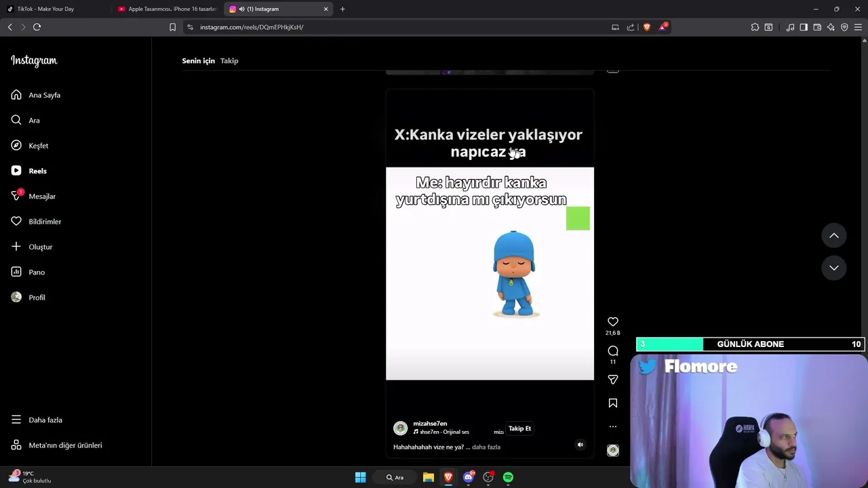The width and height of the screenshot is (868, 488).
Task: Go back in browser
Action: (x=10, y=27)
